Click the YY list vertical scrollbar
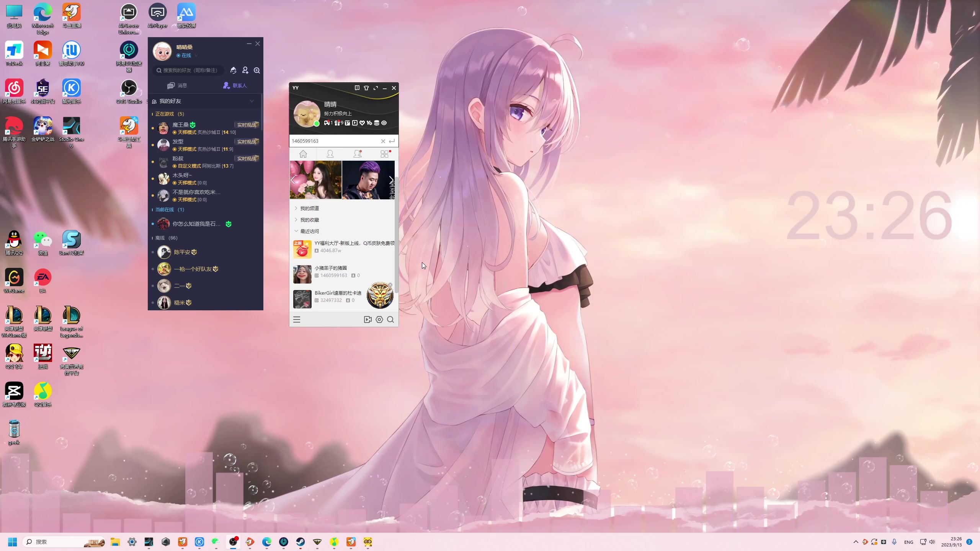 (397, 235)
